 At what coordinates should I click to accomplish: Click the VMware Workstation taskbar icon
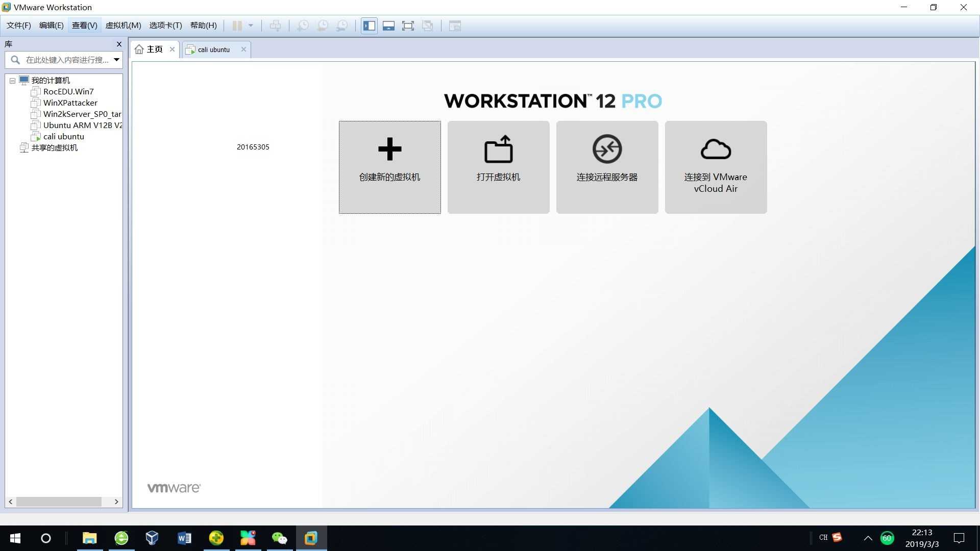pos(311,538)
